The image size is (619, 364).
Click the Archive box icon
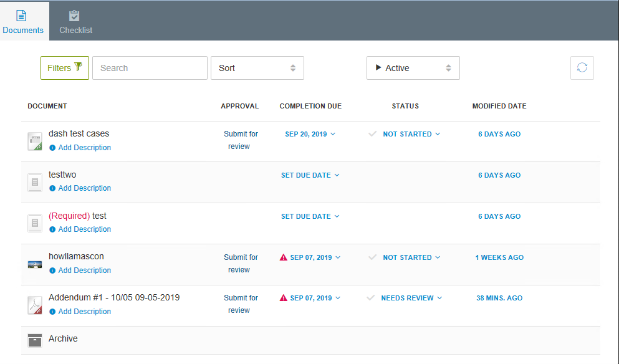[x=34, y=340]
